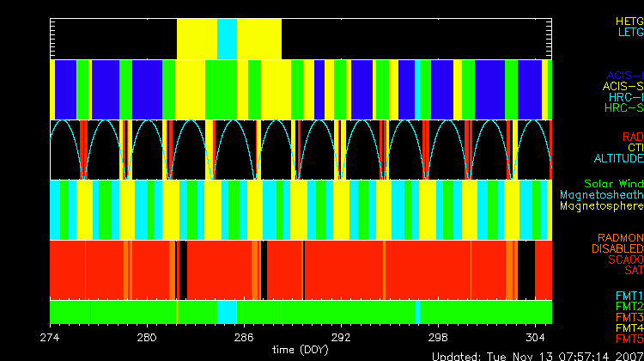
Task: Click the RADMON legend label
Action: click(622, 238)
